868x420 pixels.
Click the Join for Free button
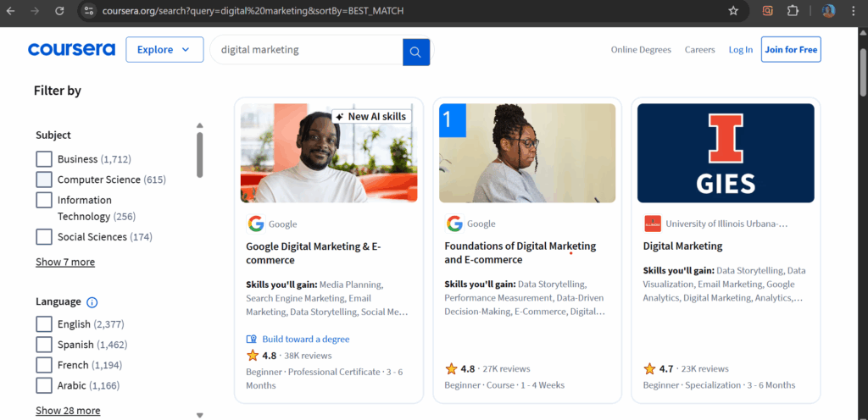(x=791, y=50)
